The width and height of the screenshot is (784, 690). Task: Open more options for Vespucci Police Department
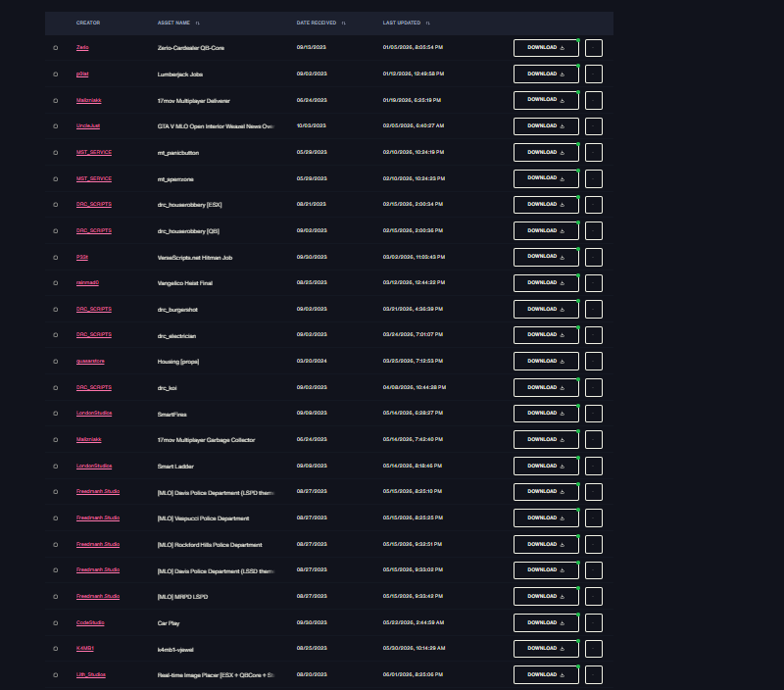point(594,518)
